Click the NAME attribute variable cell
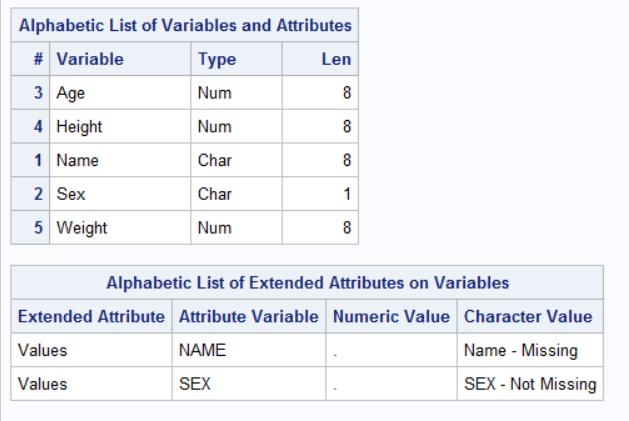This screenshot has height=421, width=629. pos(203,350)
